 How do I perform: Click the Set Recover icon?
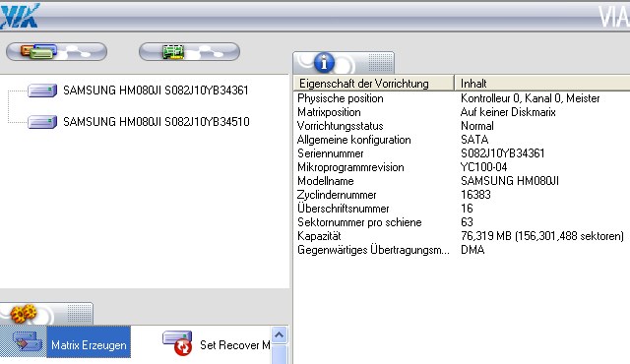click(x=177, y=343)
